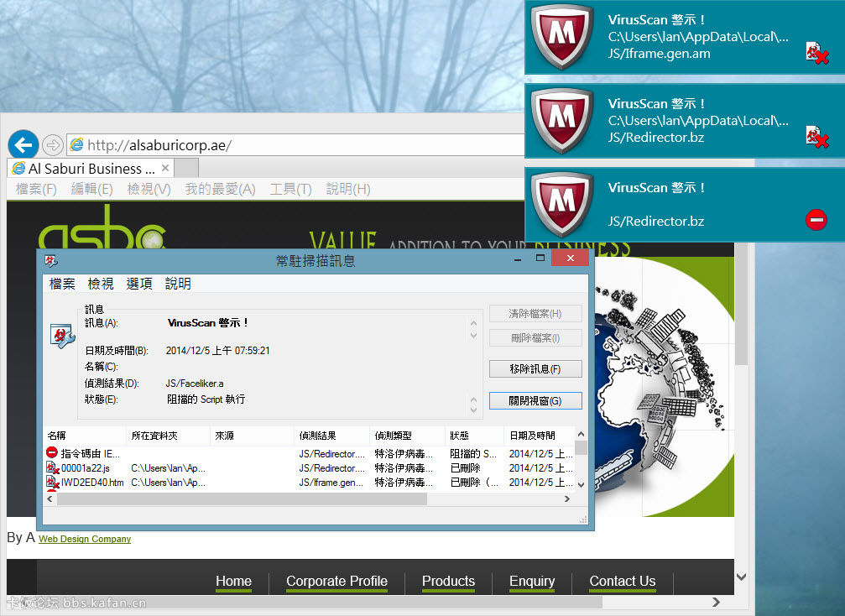The height and width of the screenshot is (616, 845).
Task: Click deleted-file icon on middle Redirector.bz alert
Action: point(817,137)
